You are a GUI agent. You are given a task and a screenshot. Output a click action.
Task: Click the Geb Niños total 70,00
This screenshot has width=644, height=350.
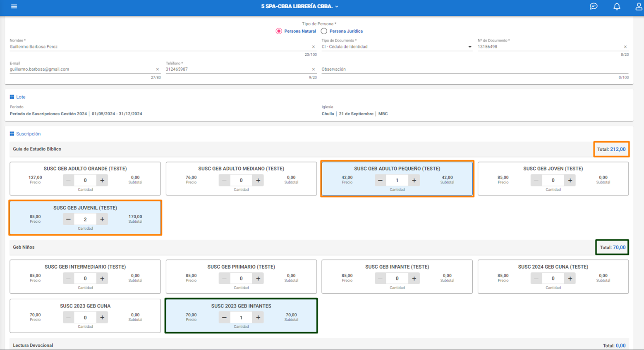pyautogui.click(x=613, y=248)
